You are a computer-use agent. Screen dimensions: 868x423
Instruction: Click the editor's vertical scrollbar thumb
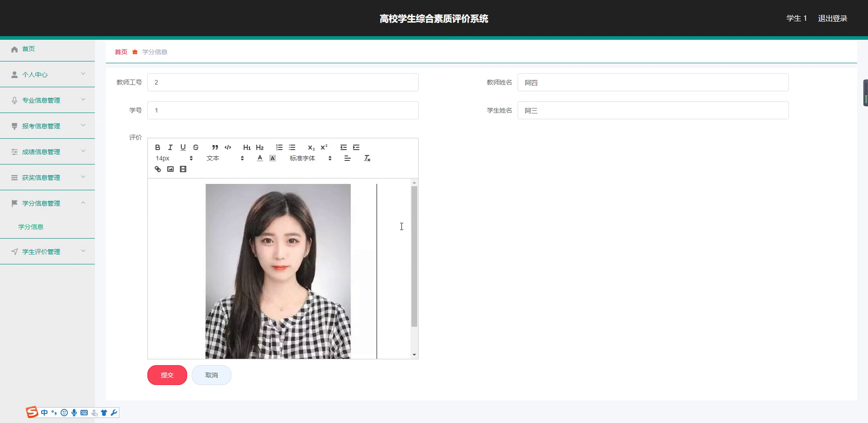[x=414, y=256]
